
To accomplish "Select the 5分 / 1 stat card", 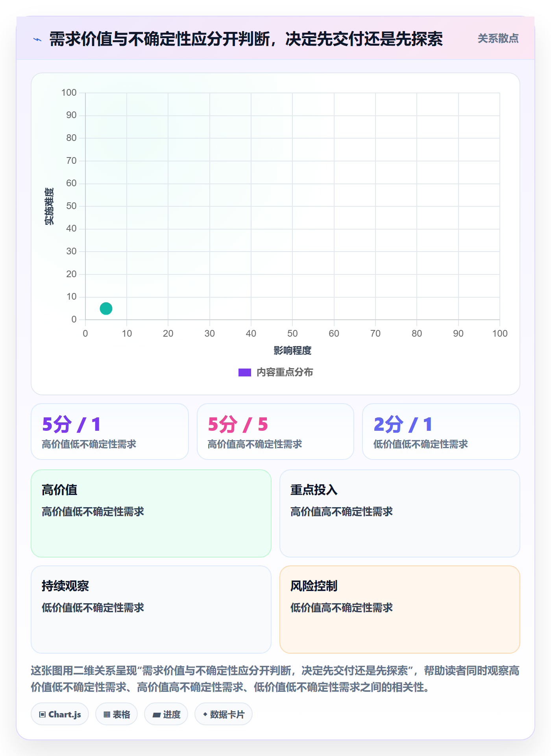I will click(110, 432).
